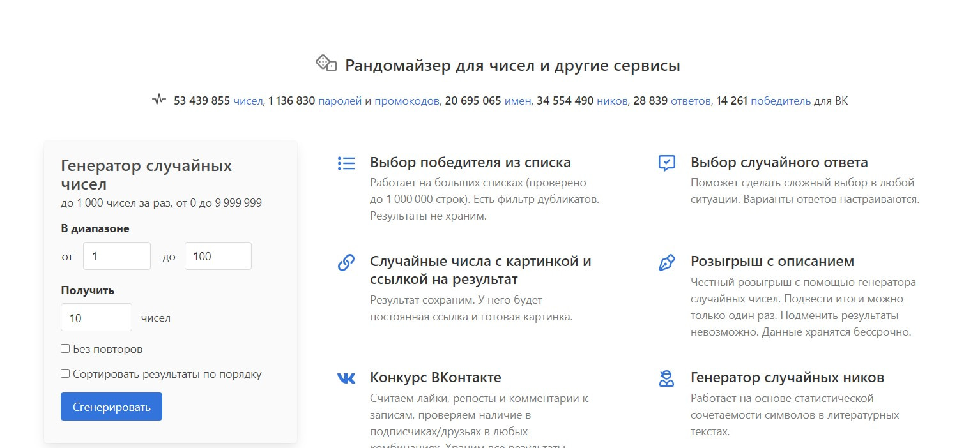Click the Получить count field showing 10
This screenshot has height=448, width=980.
(x=96, y=317)
